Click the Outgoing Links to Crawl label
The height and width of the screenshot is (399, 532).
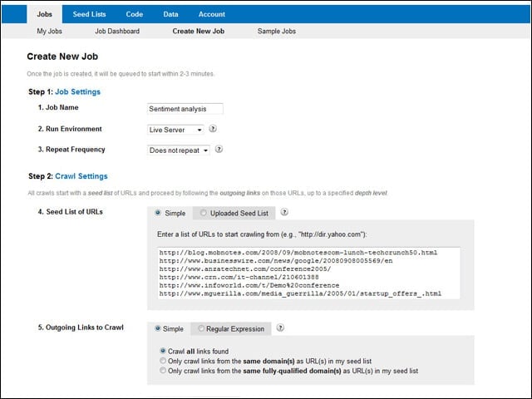(81, 328)
